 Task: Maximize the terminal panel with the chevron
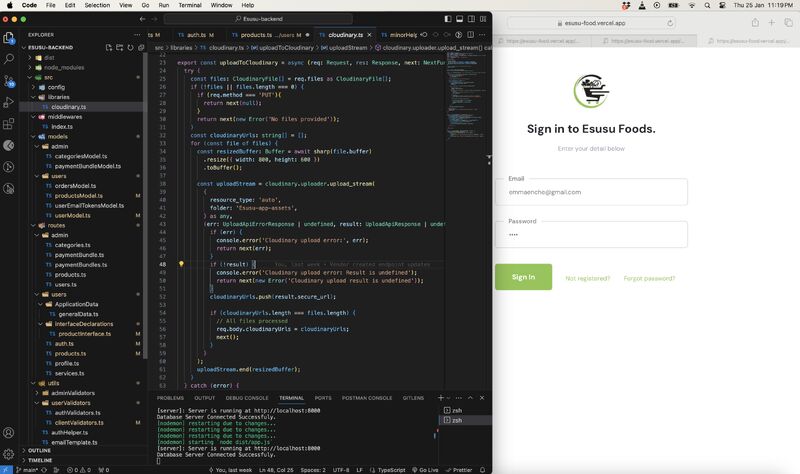point(470,397)
